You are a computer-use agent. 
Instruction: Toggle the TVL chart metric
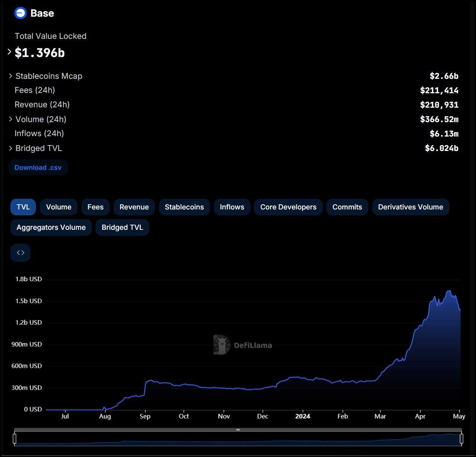click(23, 207)
